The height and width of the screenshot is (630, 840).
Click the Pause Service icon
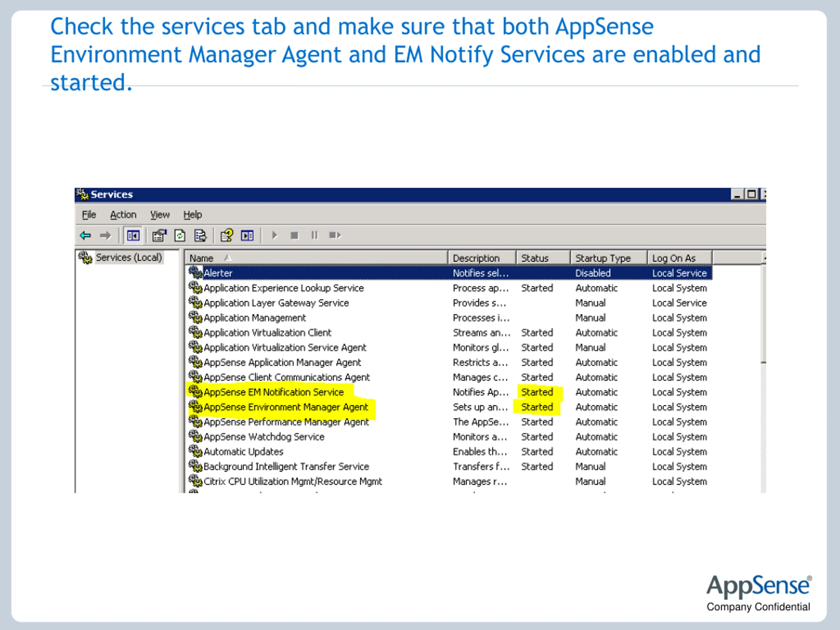coord(314,236)
